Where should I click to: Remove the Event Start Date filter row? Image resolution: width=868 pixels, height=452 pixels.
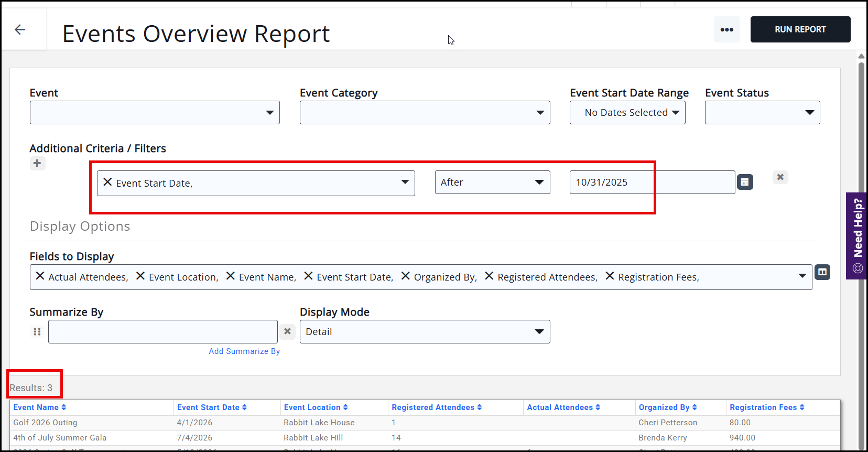point(780,177)
